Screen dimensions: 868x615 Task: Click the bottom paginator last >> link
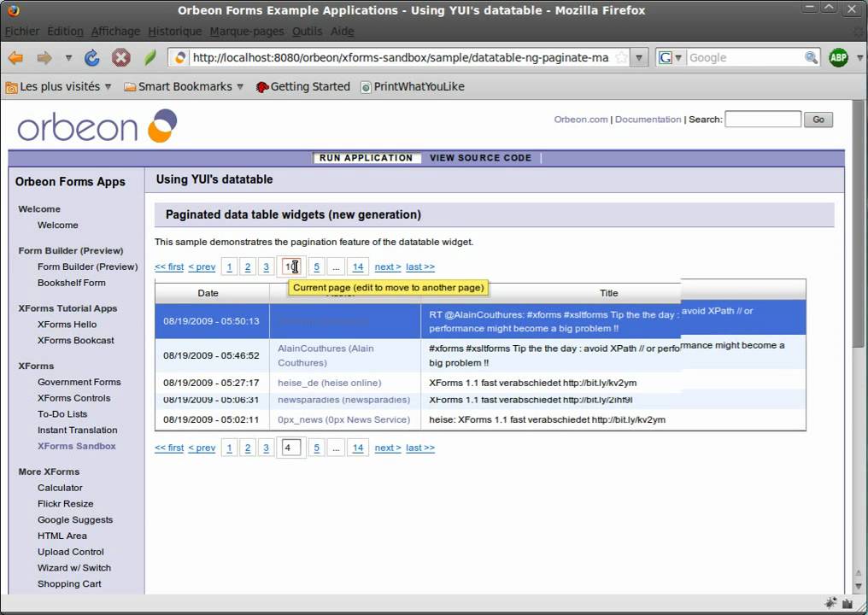click(420, 448)
